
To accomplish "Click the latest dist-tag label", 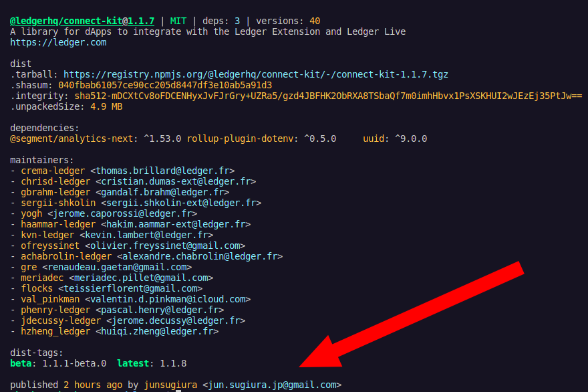I will [133, 363].
